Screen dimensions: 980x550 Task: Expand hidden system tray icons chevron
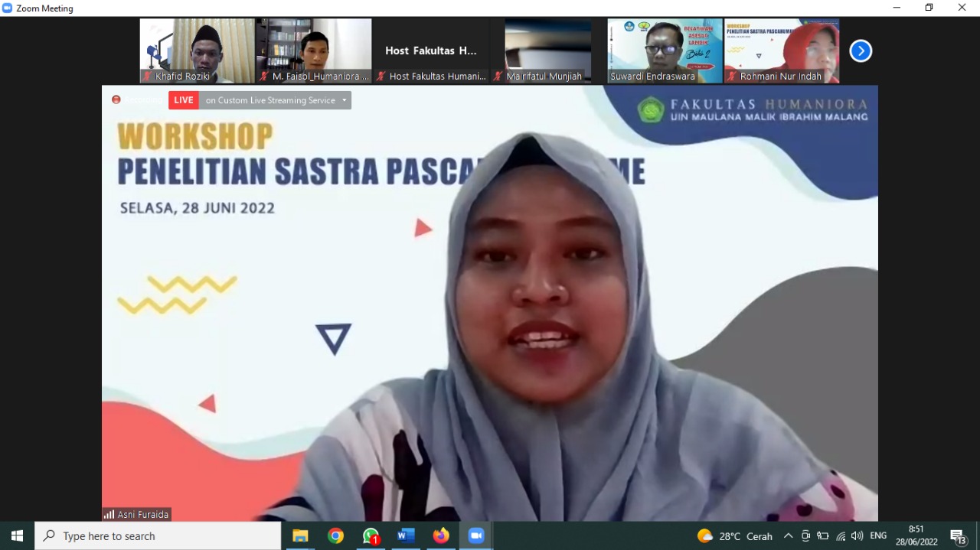coord(788,536)
